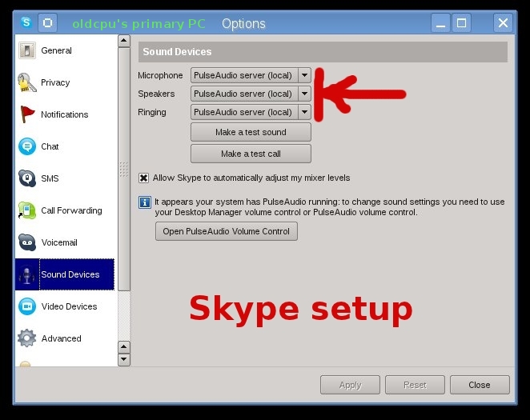The image size is (530, 420).
Task: Uncheck automatic mixer level adjustment
Action: (143, 178)
